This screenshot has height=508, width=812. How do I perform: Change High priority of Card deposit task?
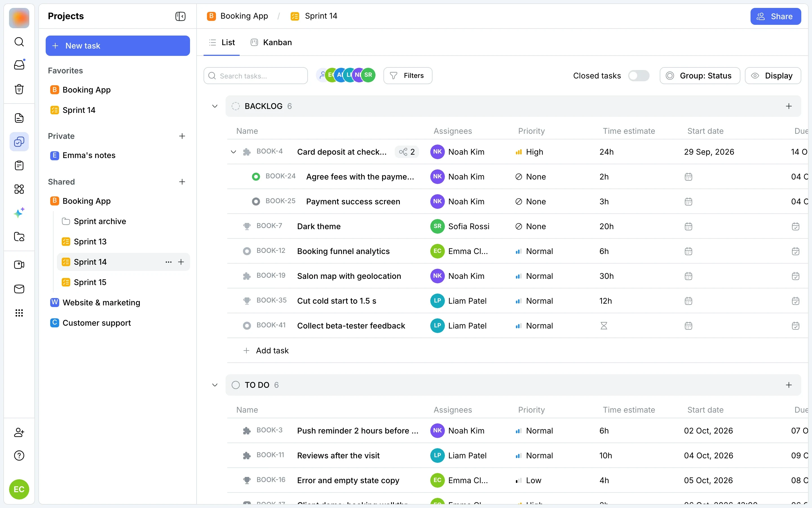(x=529, y=152)
